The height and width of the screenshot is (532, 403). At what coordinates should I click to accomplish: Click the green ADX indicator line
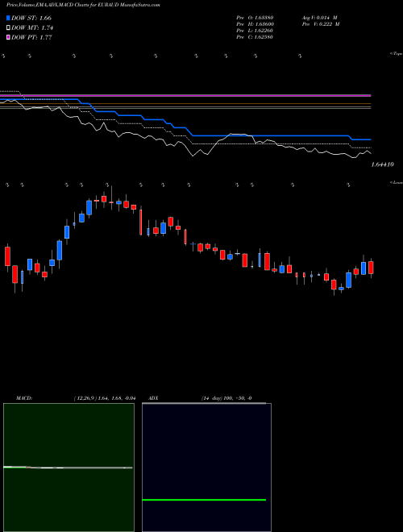point(204,500)
